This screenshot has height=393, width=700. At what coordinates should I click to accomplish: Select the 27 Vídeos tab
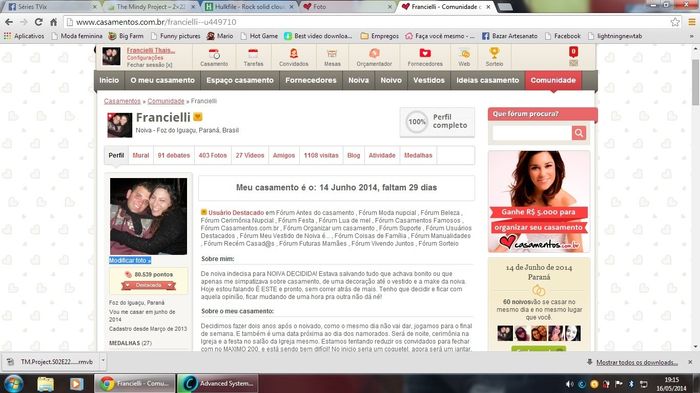(x=250, y=155)
